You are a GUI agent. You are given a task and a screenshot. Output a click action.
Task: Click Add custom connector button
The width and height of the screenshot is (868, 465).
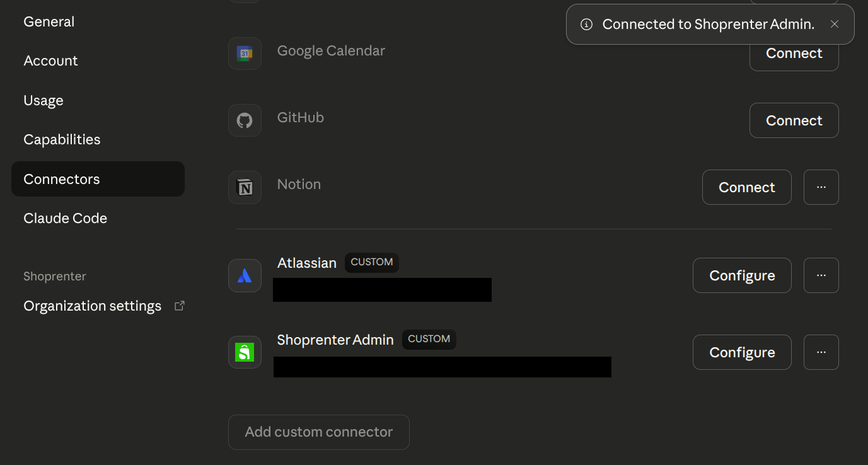[319, 432]
